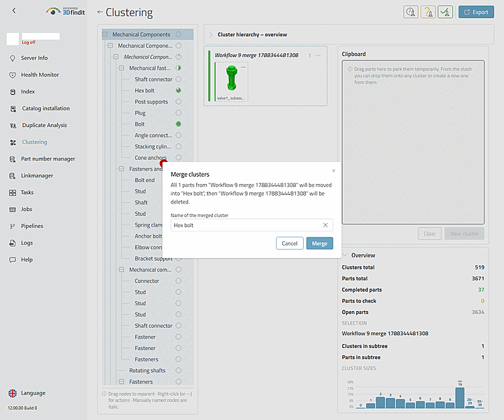Screen dimensions: 504x420
Task: Collapse the italic Mechanical Compon... node
Action: (116, 57)
